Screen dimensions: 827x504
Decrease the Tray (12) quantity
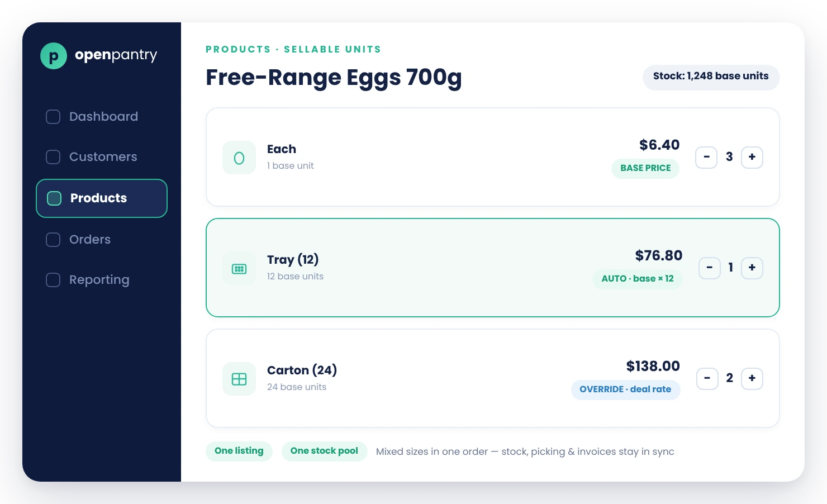(710, 268)
